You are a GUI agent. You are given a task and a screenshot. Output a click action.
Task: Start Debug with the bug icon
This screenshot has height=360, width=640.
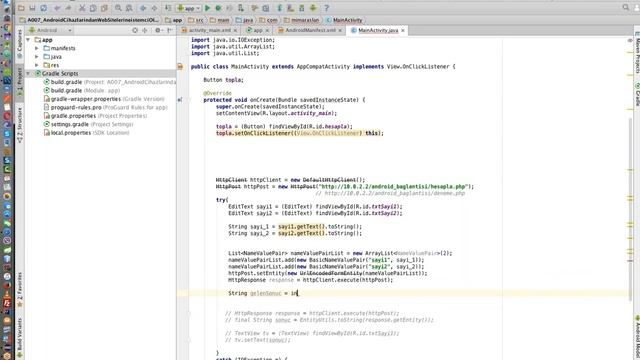218,8
